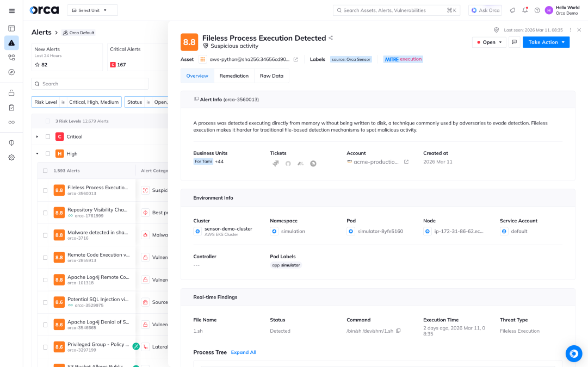Open the compass Discovery icon in the sidebar

coord(11,72)
